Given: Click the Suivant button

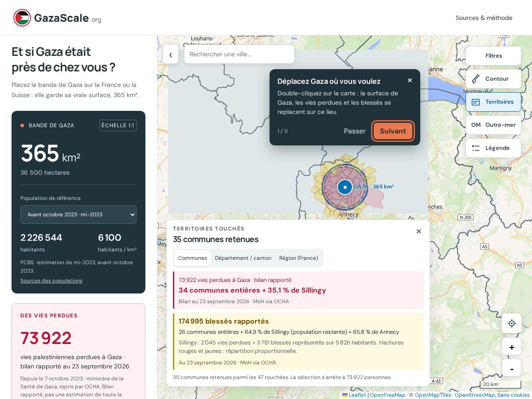Looking at the screenshot, I should (393, 131).
